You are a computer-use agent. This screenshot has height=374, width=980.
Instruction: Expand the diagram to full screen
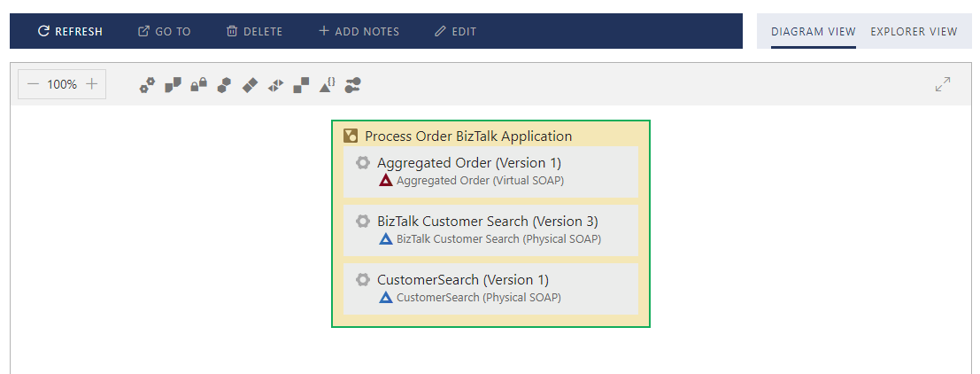[943, 84]
